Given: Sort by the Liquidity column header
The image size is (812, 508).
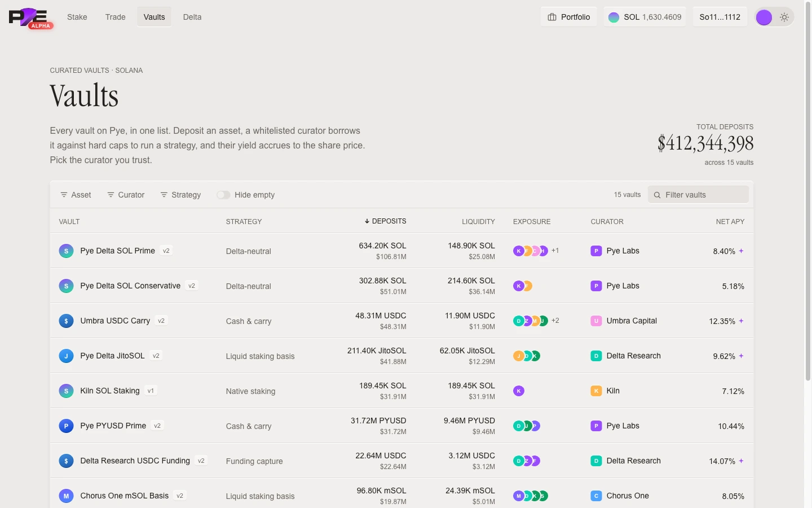Looking at the screenshot, I should pyautogui.click(x=478, y=222).
